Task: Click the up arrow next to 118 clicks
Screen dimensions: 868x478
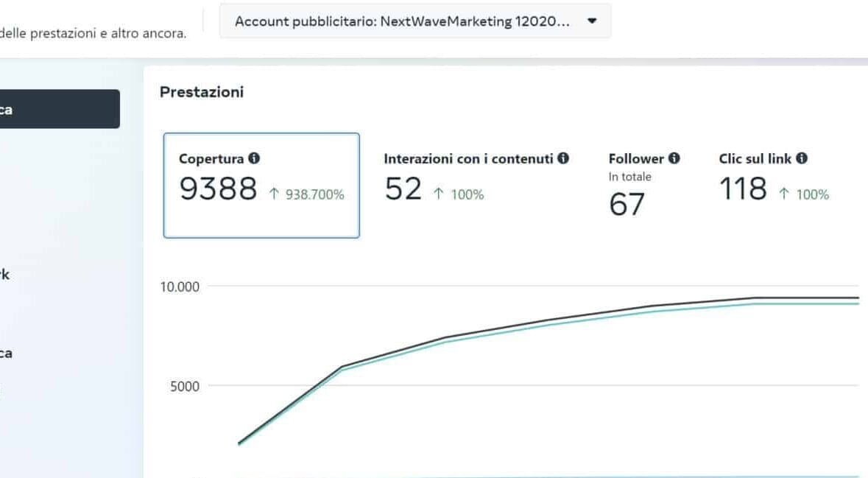Action: (x=784, y=194)
